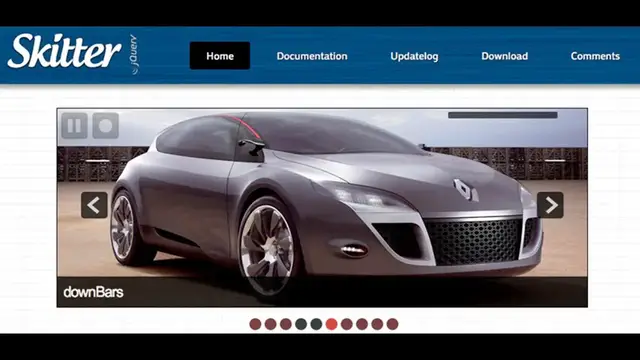Navigate to the Comments section
This screenshot has width=640, height=360.
(595, 56)
